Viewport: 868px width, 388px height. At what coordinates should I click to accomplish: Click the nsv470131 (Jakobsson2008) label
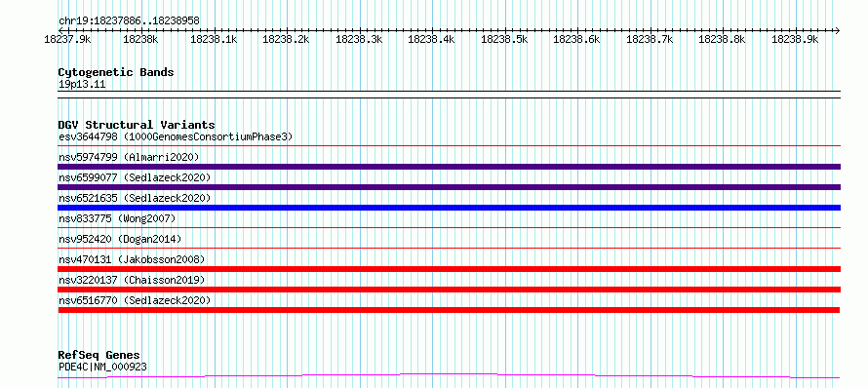click(x=132, y=259)
